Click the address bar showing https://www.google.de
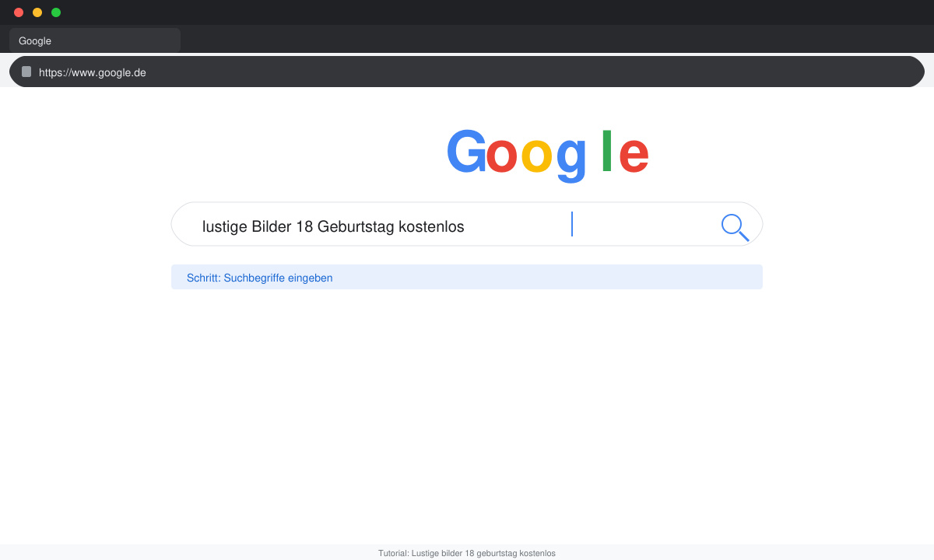Viewport: 934px width, 560px height. pyautogui.click(x=467, y=72)
